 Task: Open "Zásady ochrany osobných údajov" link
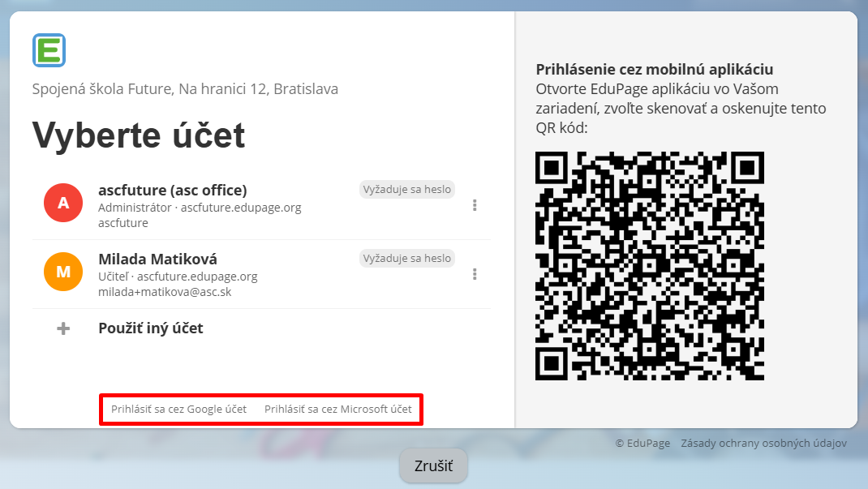763,444
